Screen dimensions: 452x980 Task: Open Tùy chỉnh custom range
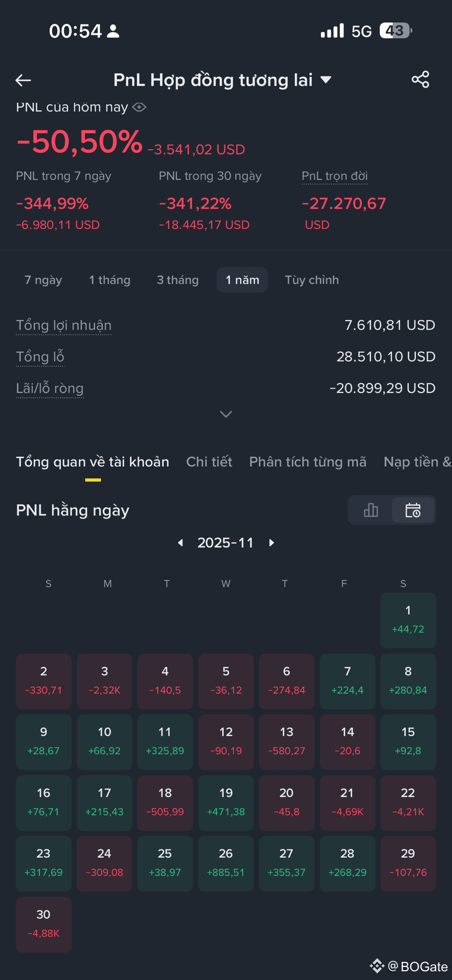coord(312,280)
